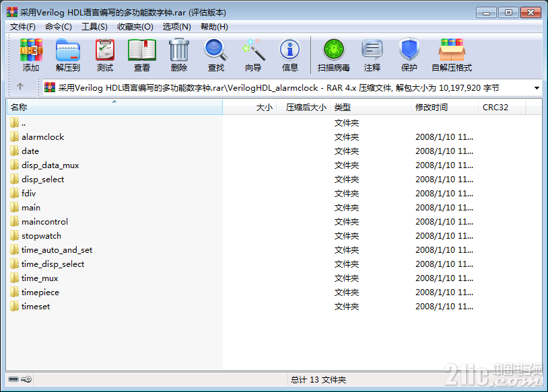Select the stopwatch folder icon

[x=14, y=235]
